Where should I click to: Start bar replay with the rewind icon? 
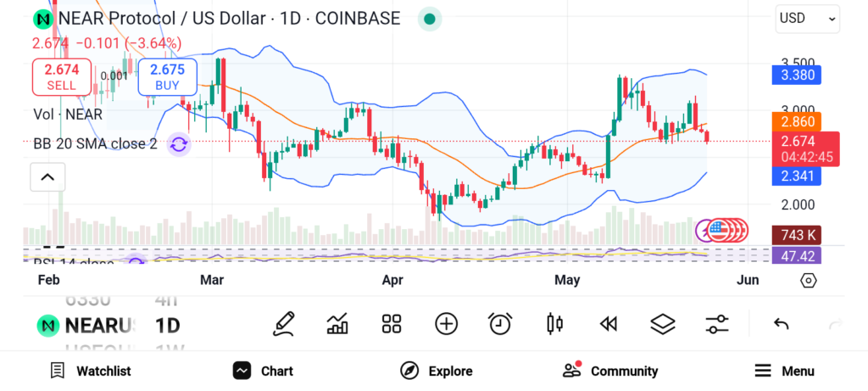tap(609, 324)
